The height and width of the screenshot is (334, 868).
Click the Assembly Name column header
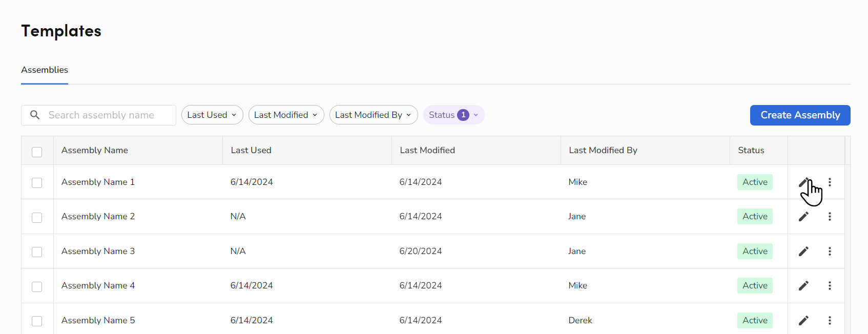pyautogui.click(x=95, y=150)
